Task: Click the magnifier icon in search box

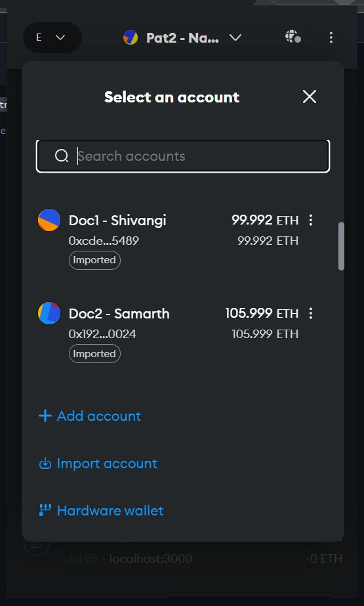Action: tap(62, 156)
